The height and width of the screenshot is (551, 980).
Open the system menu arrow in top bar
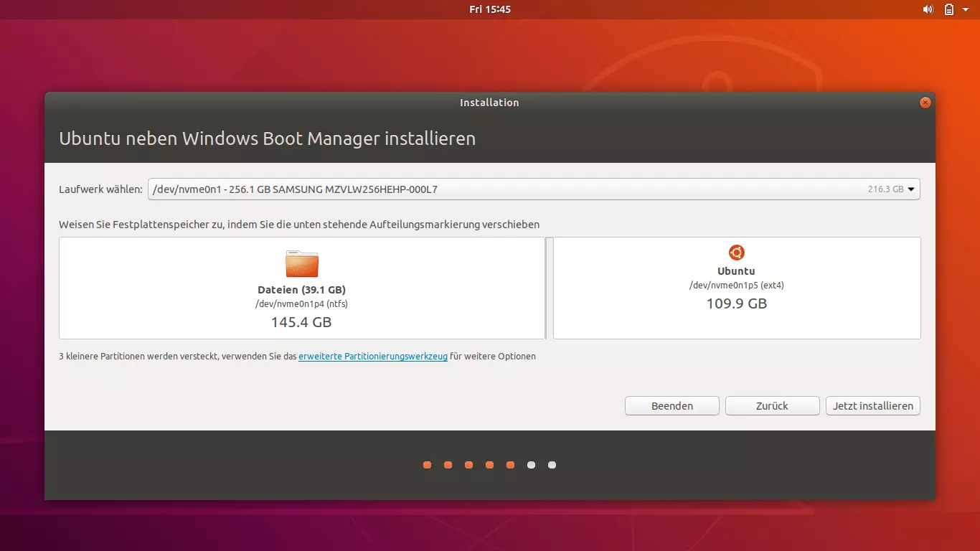966,9
